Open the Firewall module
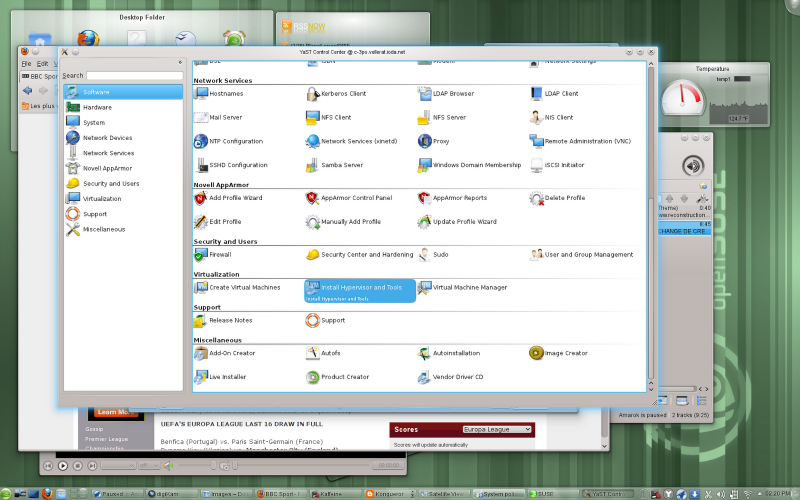 [x=213, y=255]
